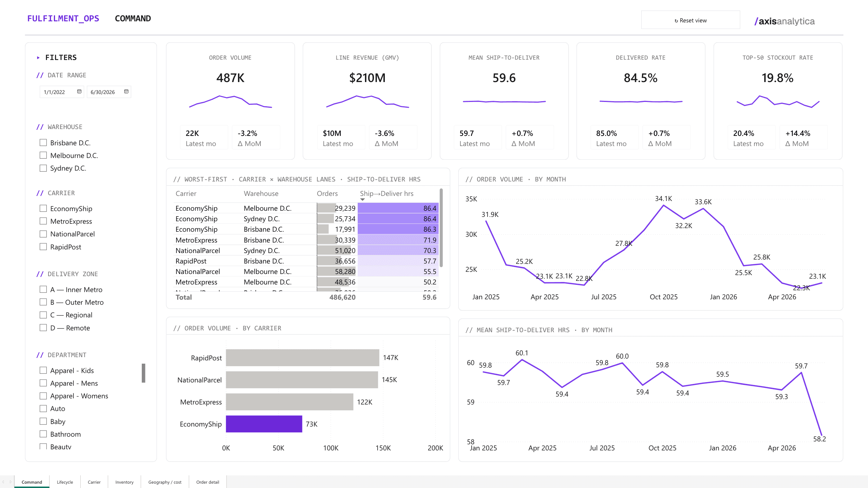
Task: Click the end date field 6/30/2026
Action: click(109, 92)
